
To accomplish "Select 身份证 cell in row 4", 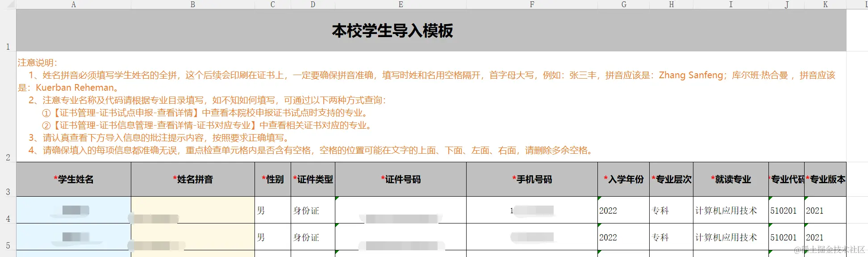I will (313, 210).
